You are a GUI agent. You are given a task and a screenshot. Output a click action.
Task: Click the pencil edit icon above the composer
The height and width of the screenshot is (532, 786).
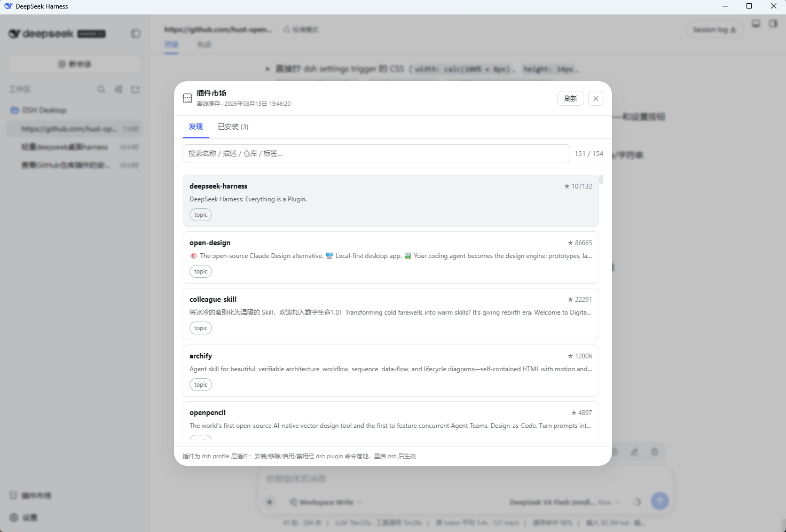(634, 452)
